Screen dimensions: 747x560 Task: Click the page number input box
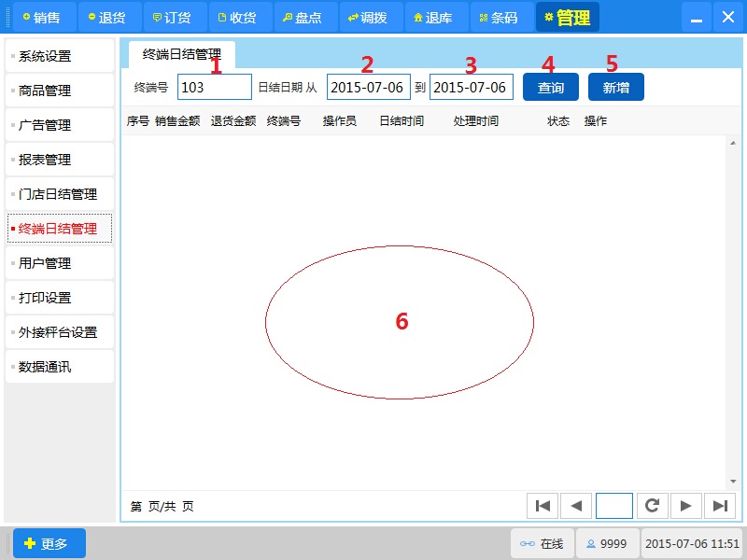[x=614, y=506]
